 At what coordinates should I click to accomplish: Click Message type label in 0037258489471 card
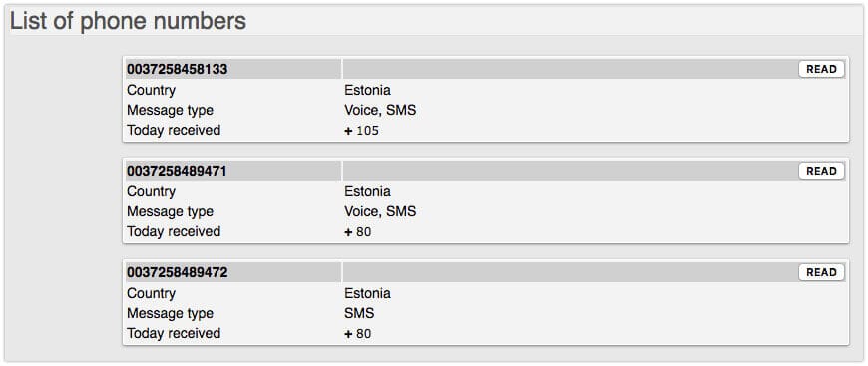pos(170,212)
